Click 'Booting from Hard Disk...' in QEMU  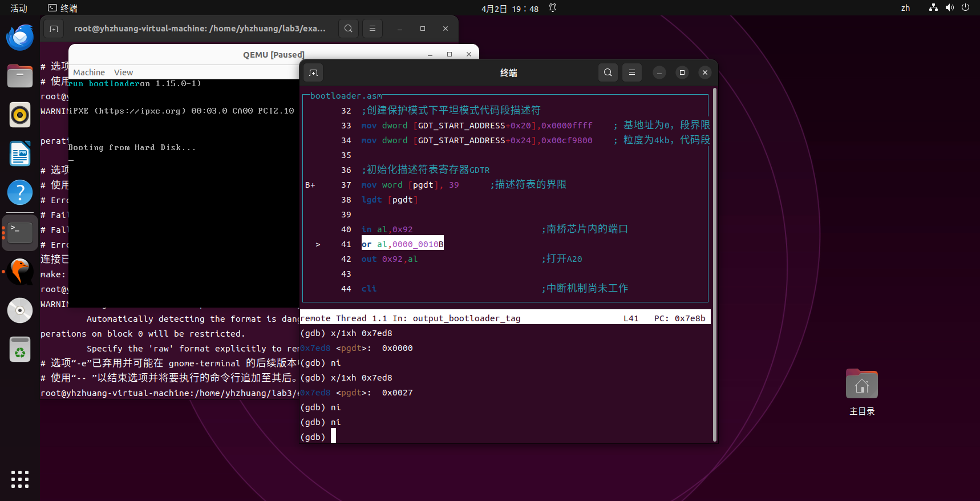tap(132, 147)
